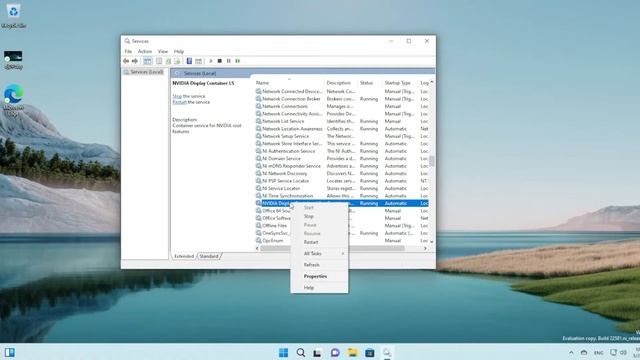The image size is (640, 360).
Task: Sort by the Startup Type column header
Action: click(401, 83)
